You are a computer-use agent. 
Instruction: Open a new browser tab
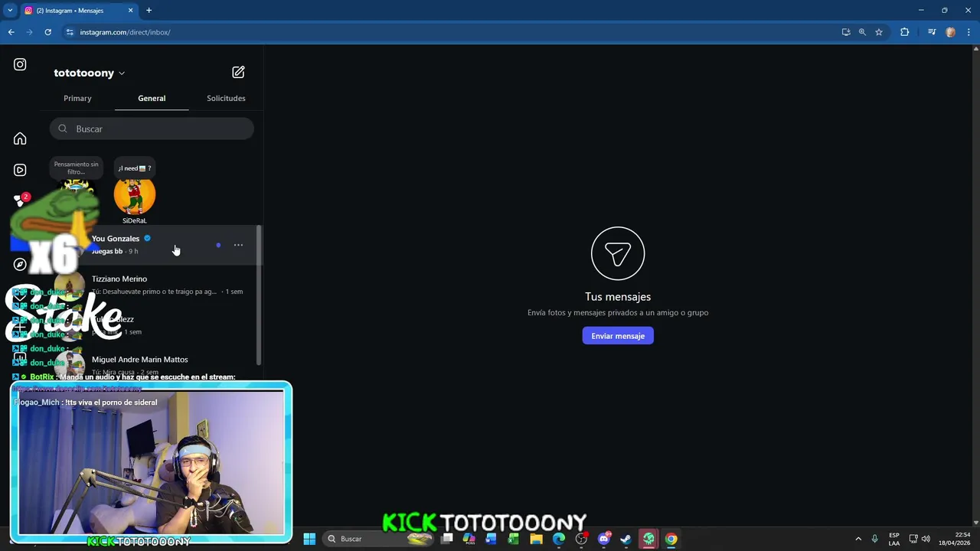(149, 11)
